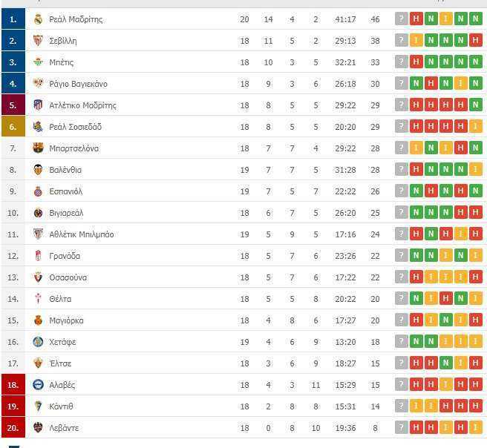Click the Real Madrid club crest icon
The width and height of the screenshot is (487, 448).
pos(38,19)
